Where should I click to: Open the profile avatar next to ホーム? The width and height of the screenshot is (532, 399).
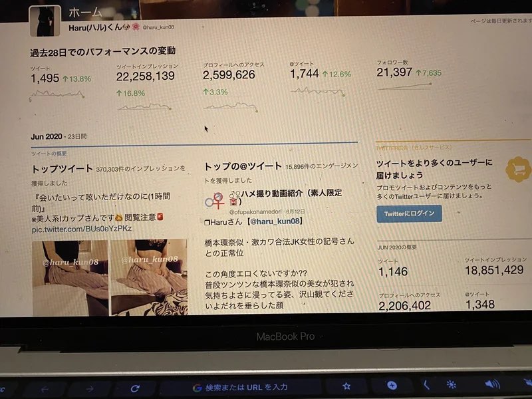point(45,21)
